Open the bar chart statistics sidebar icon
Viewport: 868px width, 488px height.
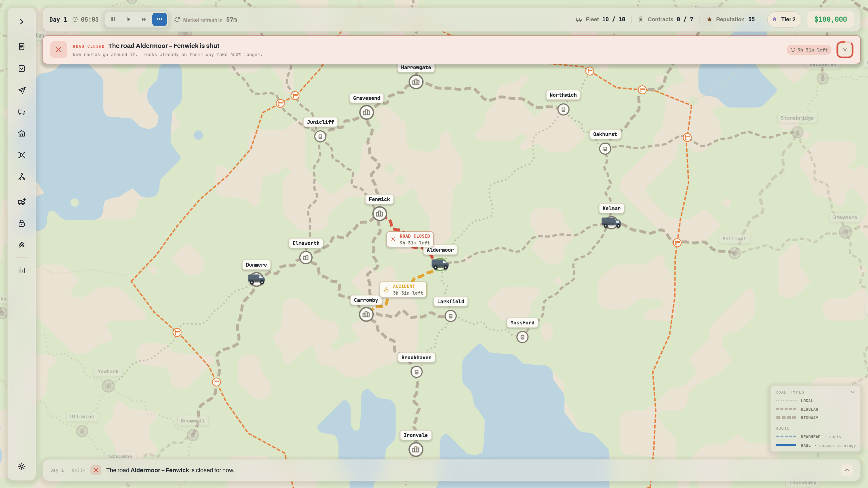pos(21,270)
